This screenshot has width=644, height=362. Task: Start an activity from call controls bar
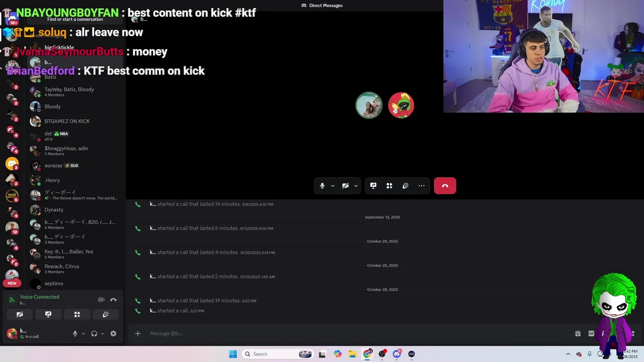click(x=389, y=186)
